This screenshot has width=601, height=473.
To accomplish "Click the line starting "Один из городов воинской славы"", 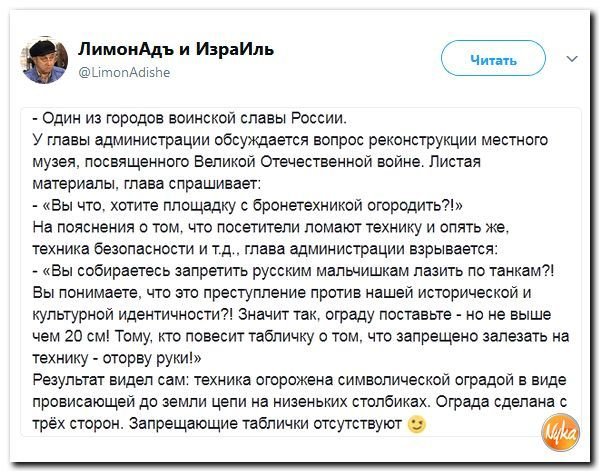I will pyautogui.click(x=190, y=118).
